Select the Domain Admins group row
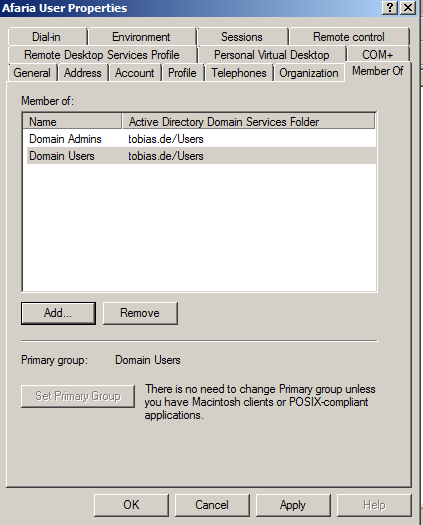423x525 pixels. click(x=201, y=139)
